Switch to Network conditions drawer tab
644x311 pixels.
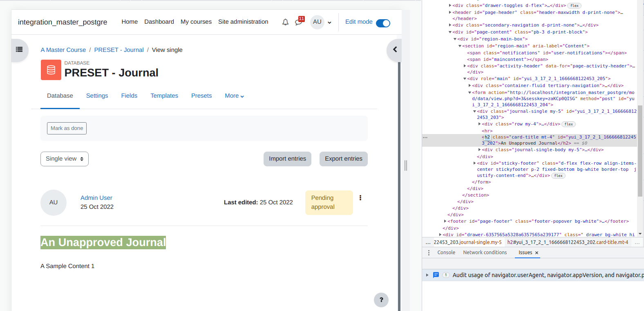(485, 253)
